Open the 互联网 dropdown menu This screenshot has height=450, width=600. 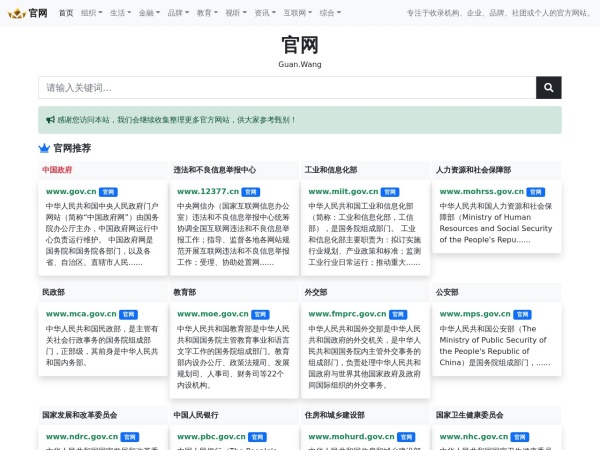pos(297,13)
